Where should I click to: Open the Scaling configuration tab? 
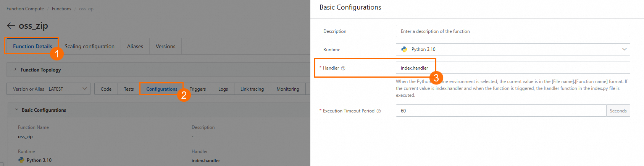89,46
